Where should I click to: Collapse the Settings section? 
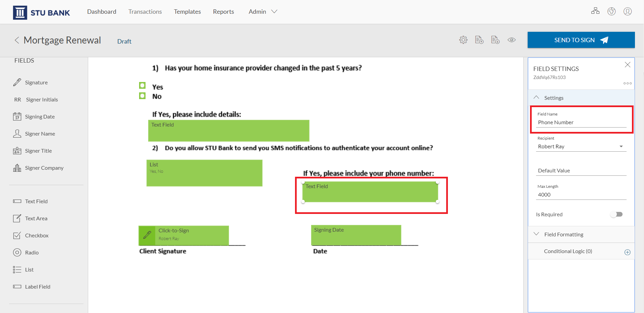click(581, 98)
